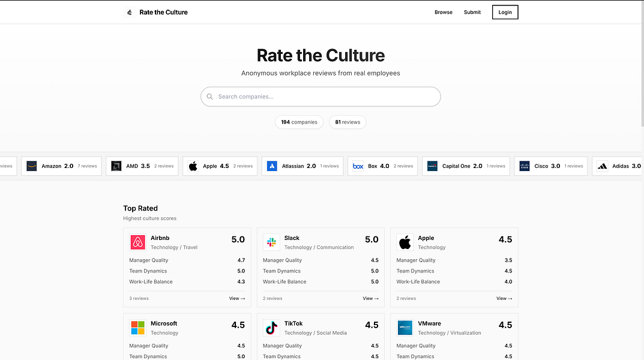Click the Rate the Culture logo icon
This screenshot has height=360, width=644.
coord(130,13)
